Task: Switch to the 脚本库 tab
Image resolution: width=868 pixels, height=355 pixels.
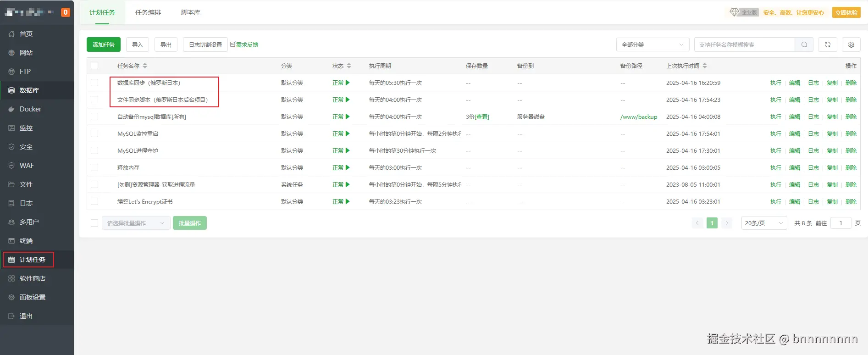Action: click(191, 12)
